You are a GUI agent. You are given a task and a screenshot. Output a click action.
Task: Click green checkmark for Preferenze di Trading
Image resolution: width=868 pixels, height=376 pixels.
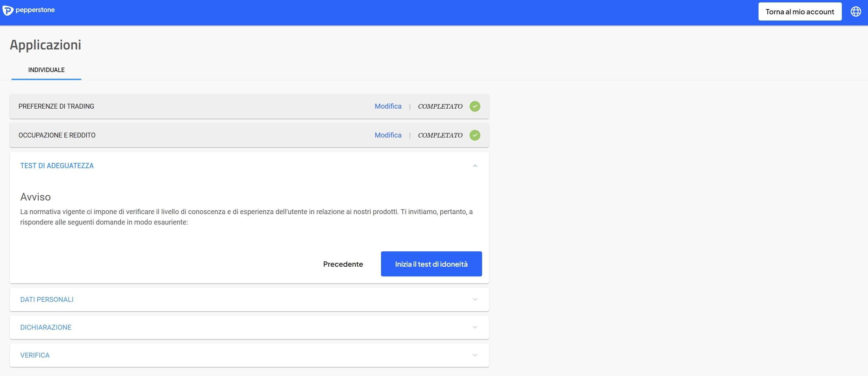coord(475,106)
